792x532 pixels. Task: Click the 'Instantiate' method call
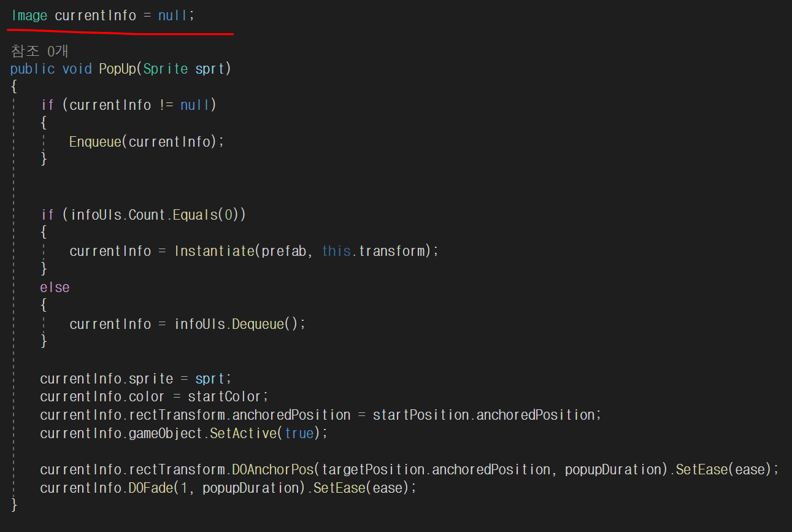(x=215, y=251)
